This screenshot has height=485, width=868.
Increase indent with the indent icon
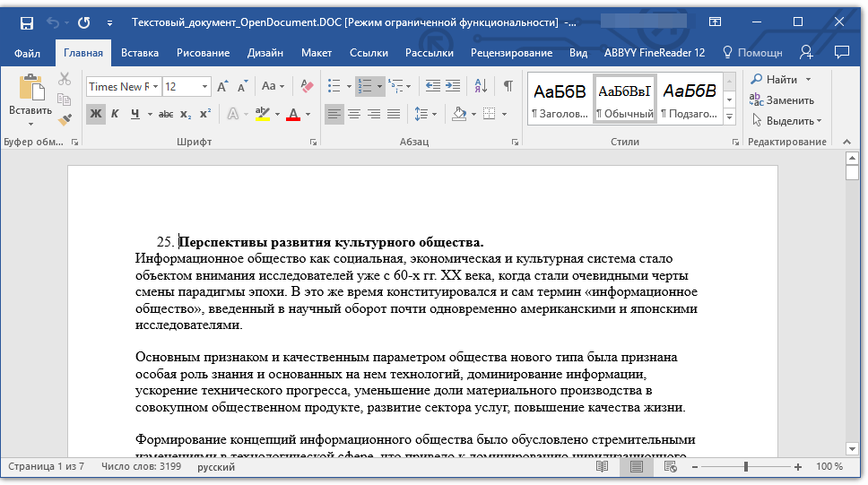pos(453,86)
